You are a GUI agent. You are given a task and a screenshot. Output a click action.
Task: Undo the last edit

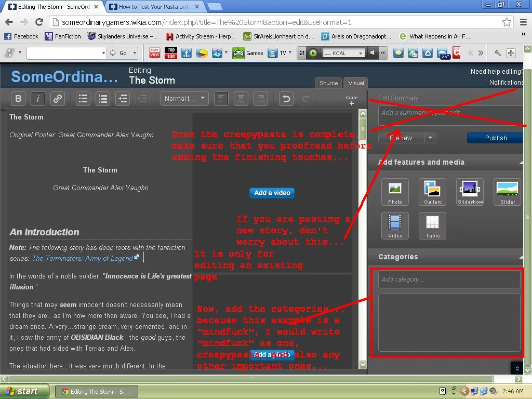coord(286,99)
